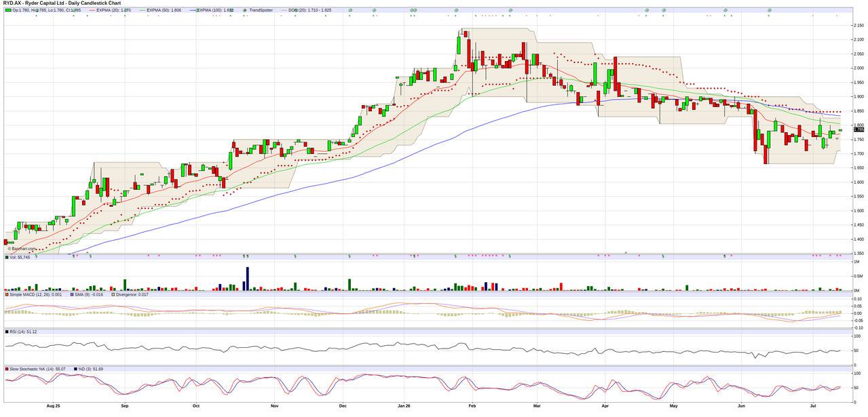Image resolution: width=868 pixels, height=417 pixels.
Task: Click the DON (20) legend line swatch
Action: coord(286,10)
